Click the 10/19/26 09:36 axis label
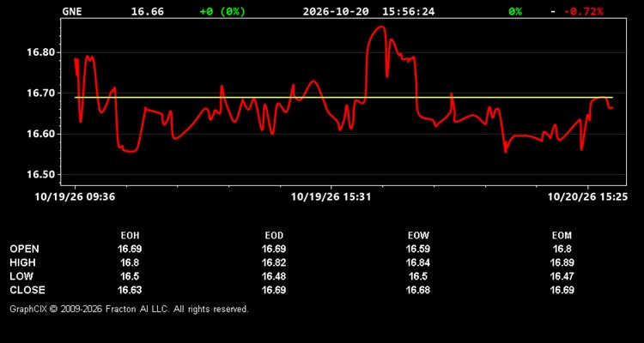 pyautogui.click(x=75, y=197)
